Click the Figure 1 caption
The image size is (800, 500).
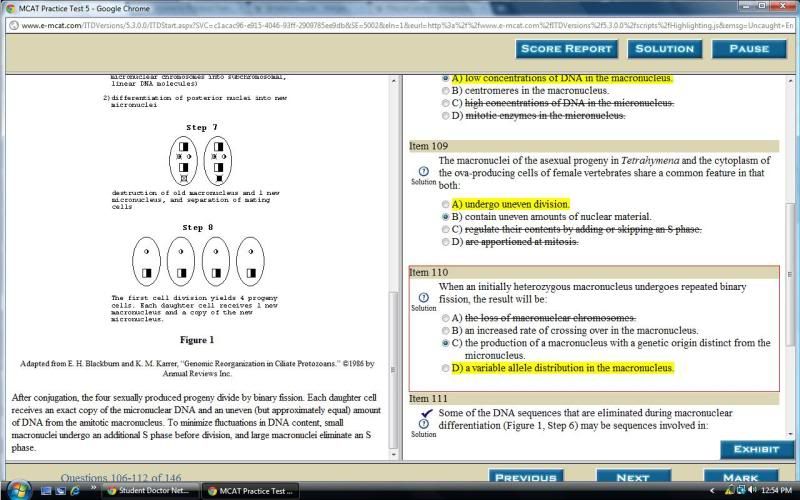197,340
